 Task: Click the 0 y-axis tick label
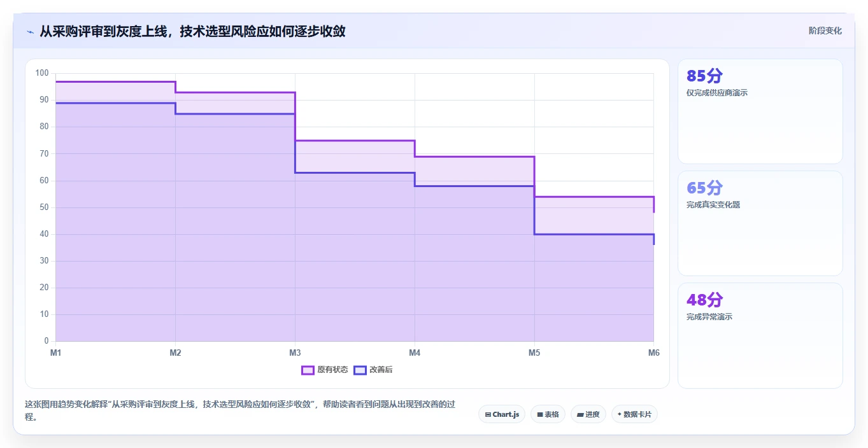(x=46, y=341)
